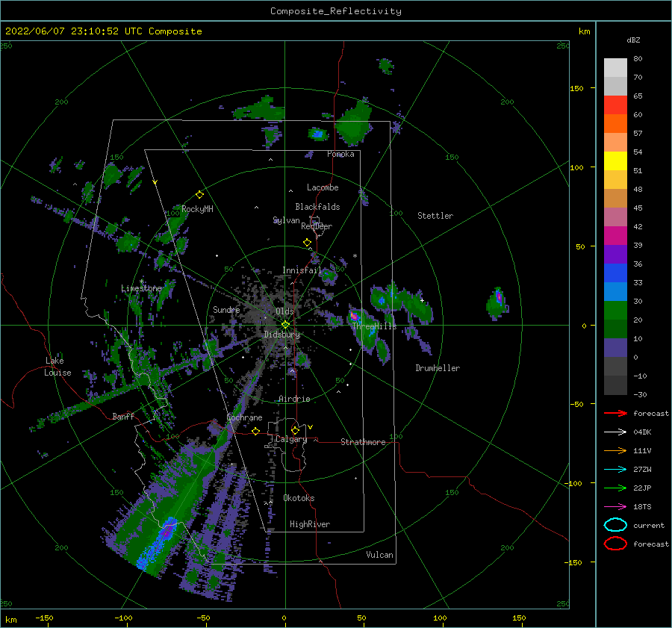Click the Lake Louise label
The height and width of the screenshot is (628, 672).
click(x=58, y=367)
